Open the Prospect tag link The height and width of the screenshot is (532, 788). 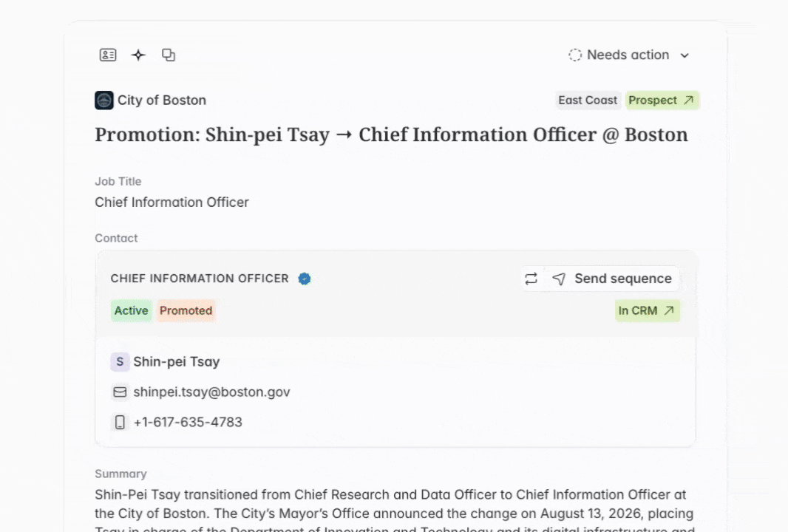662,100
